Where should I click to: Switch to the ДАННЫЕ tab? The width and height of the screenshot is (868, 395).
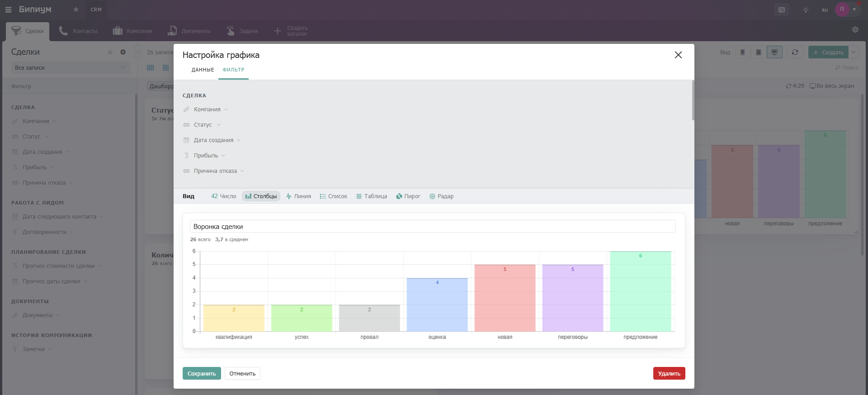click(203, 70)
